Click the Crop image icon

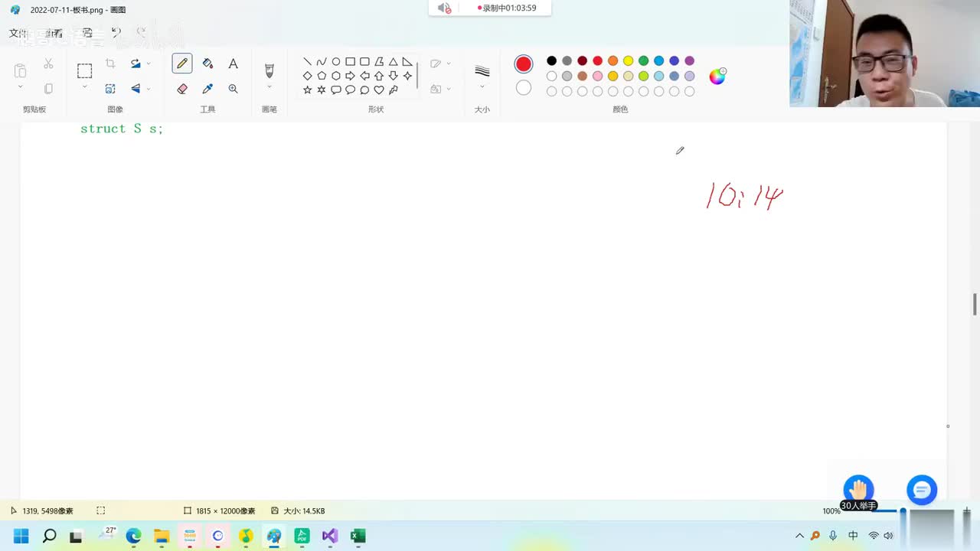point(110,64)
